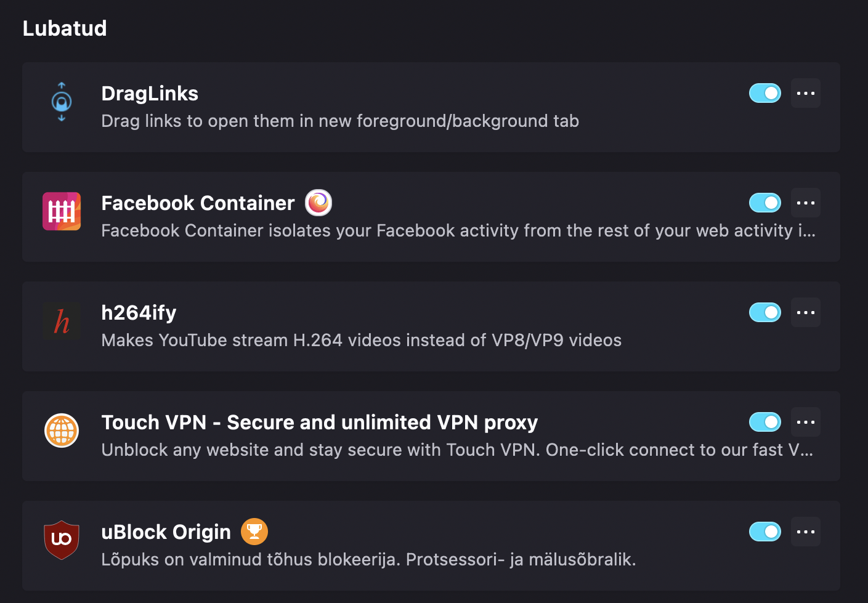Click the Facebook Container fence icon
Image resolution: width=868 pixels, height=603 pixels.
click(62, 211)
